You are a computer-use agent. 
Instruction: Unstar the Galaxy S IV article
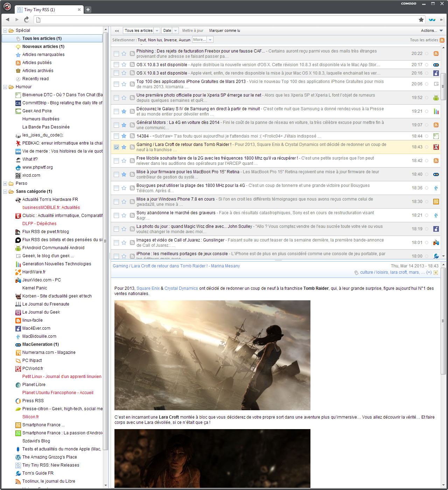(x=124, y=111)
